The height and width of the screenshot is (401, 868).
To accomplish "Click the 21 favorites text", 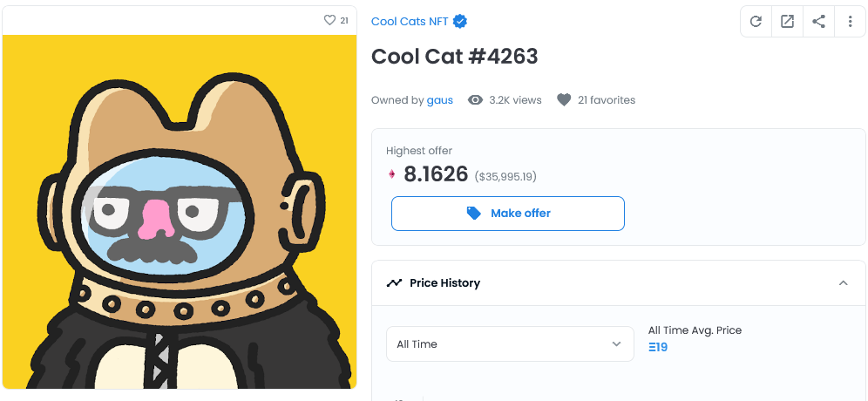I will click(x=607, y=100).
